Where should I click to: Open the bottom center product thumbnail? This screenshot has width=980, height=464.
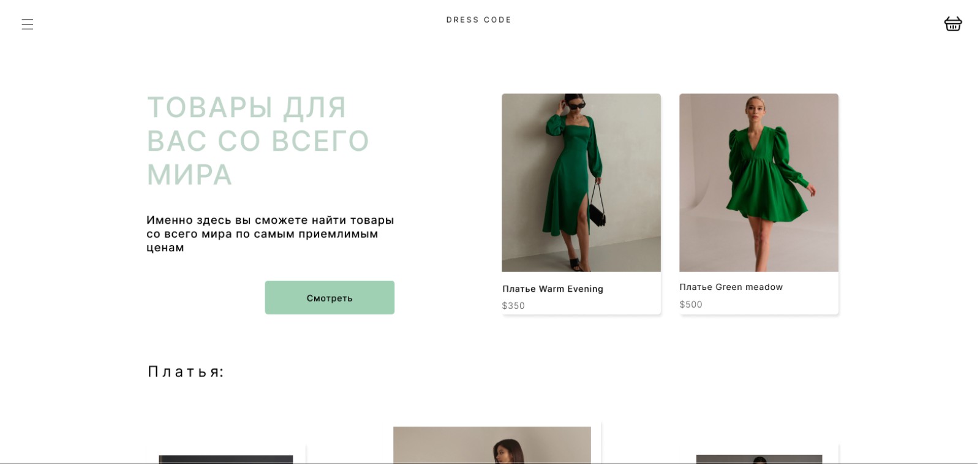pyautogui.click(x=492, y=444)
